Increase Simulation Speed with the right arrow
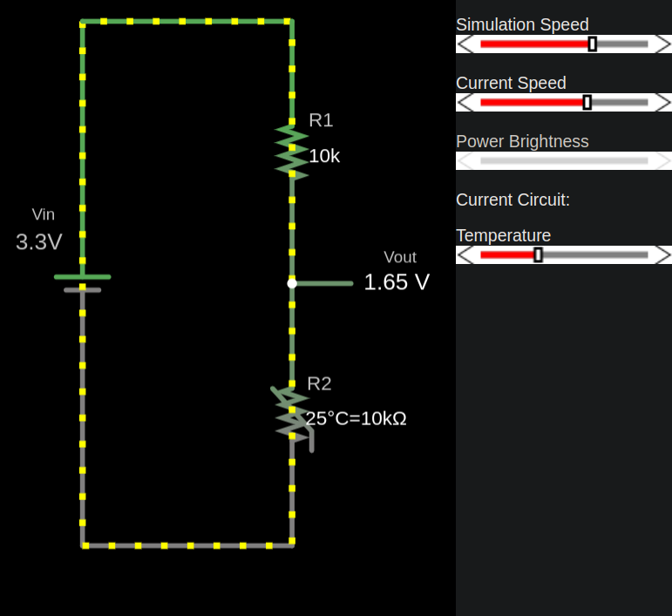The image size is (672, 616). (662, 44)
